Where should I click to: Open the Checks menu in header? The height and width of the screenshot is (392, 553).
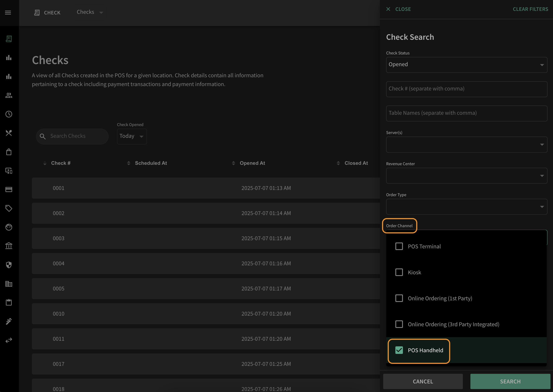90,12
